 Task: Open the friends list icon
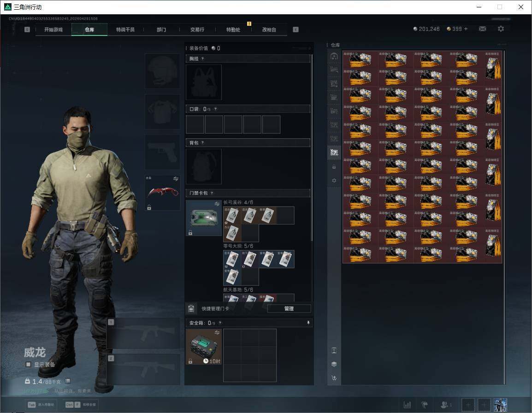pyautogui.click(x=445, y=405)
